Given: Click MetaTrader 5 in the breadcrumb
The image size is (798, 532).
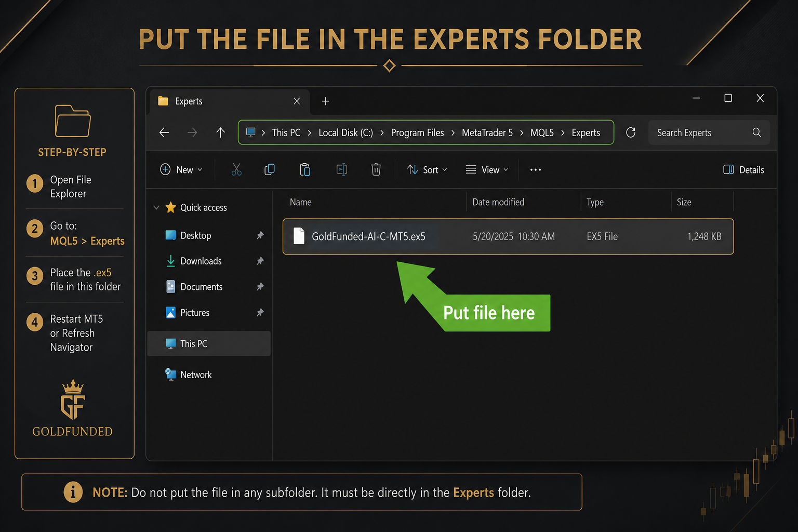Looking at the screenshot, I should click(487, 132).
